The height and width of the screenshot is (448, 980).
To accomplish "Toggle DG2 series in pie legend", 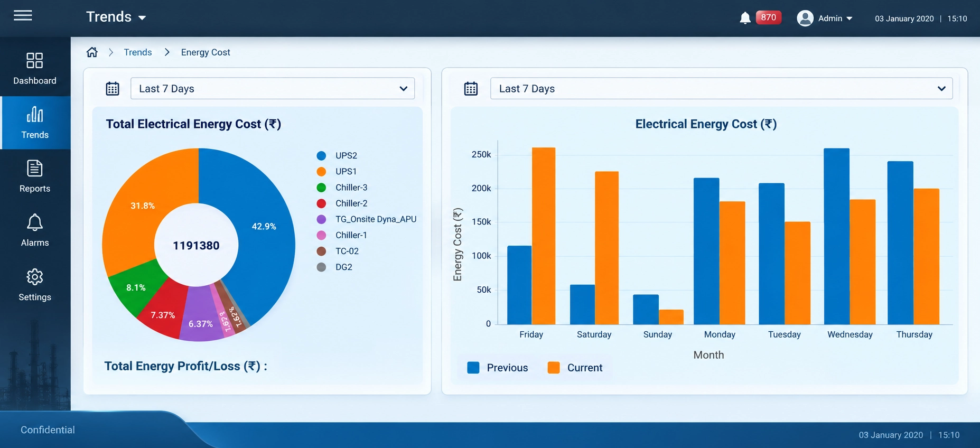I will pyautogui.click(x=334, y=267).
